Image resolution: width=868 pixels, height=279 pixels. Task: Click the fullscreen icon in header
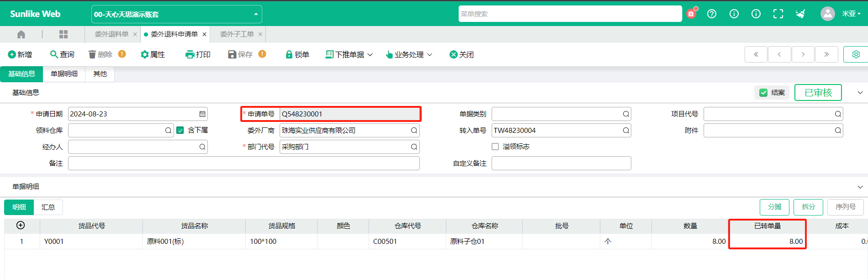(778, 14)
